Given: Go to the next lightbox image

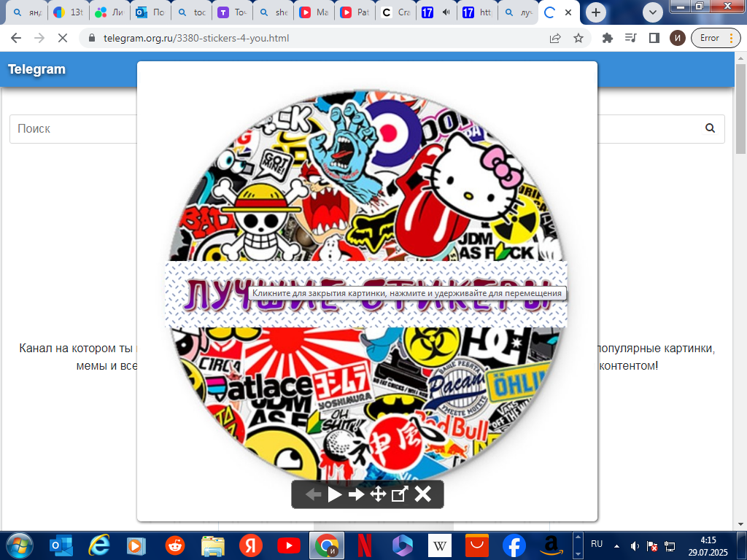Looking at the screenshot, I should tap(356, 494).
